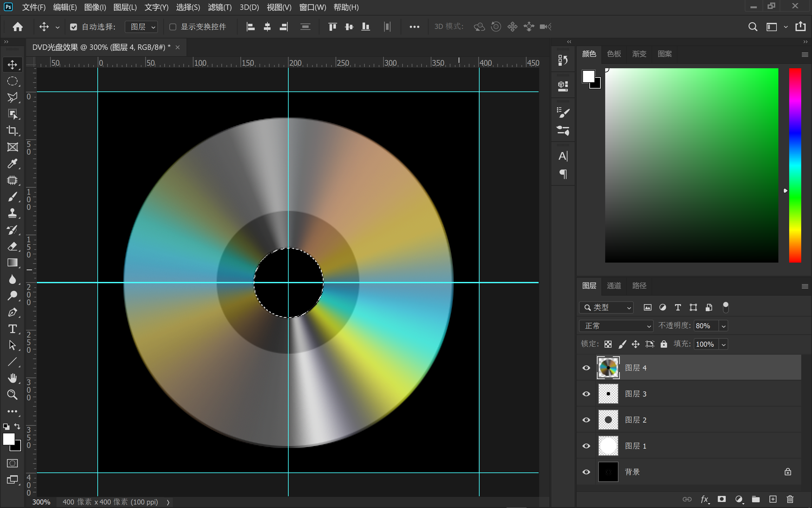Viewport: 812px width, 508px height.
Task: Open the 不透明度 percentage dropdown arrow
Action: 724,326
